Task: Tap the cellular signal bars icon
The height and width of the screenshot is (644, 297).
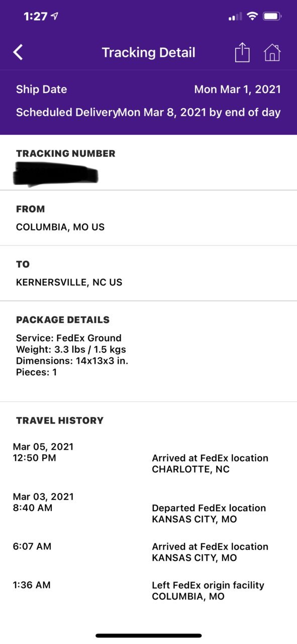Action: tap(235, 17)
